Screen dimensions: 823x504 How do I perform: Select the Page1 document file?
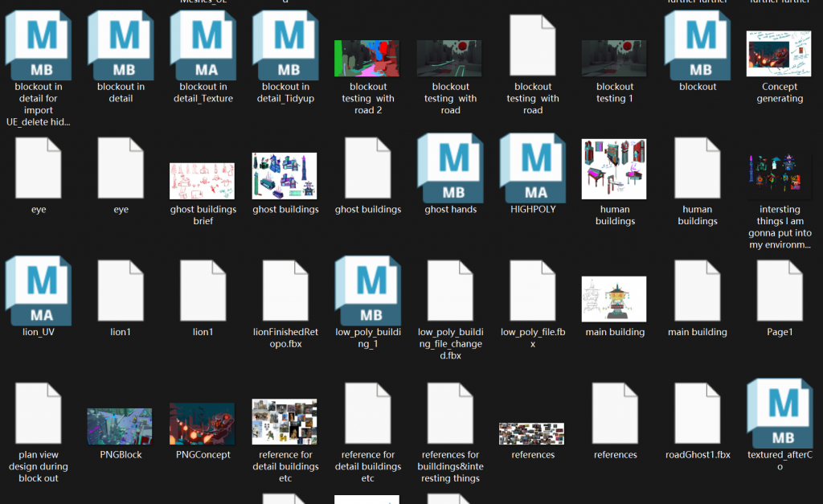click(780, 290)
